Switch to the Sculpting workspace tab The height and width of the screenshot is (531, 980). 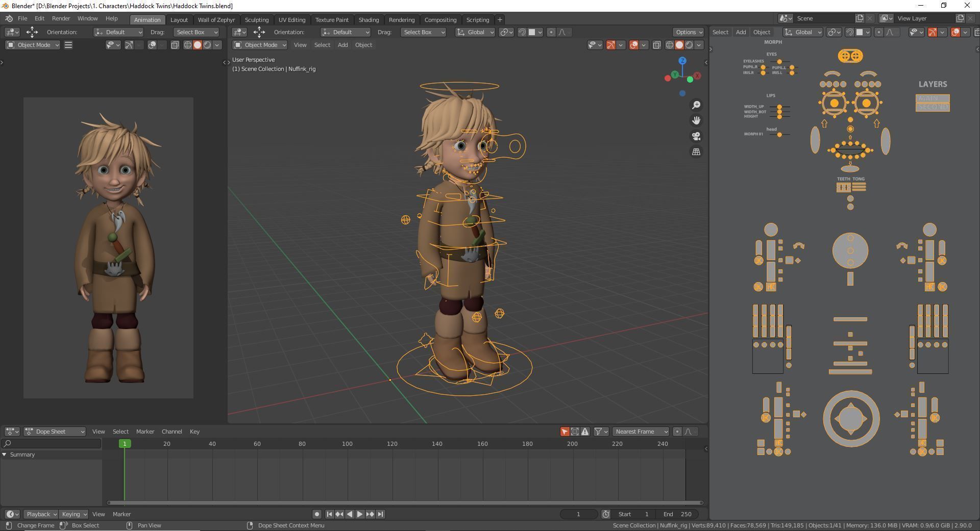tap(257, 20)
